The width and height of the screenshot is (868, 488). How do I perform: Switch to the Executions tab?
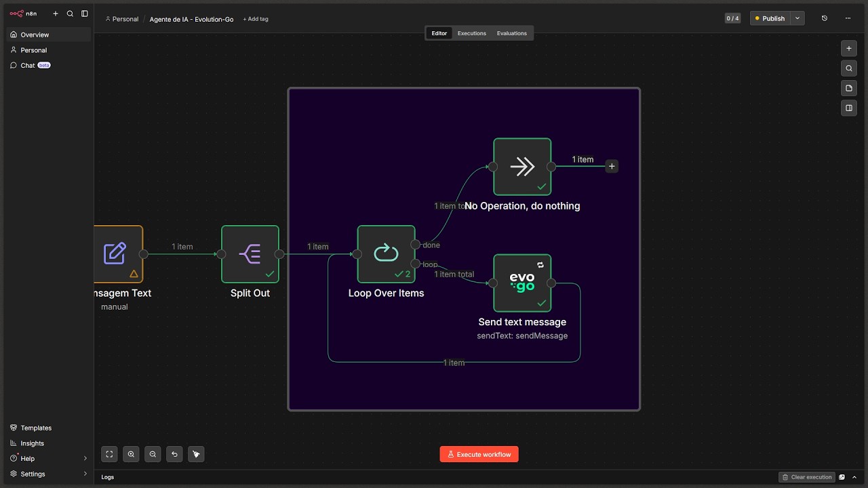472,33
